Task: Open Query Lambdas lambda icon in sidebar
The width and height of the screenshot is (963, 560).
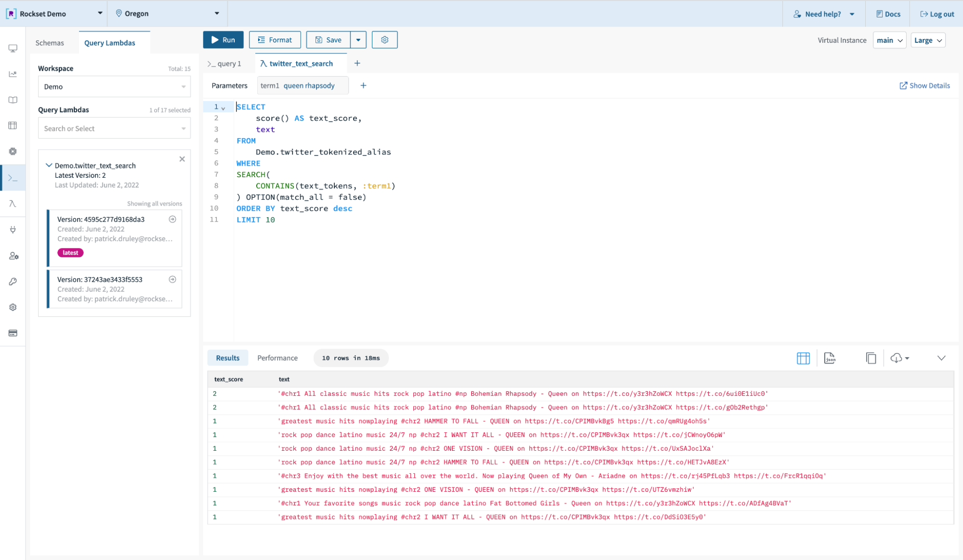Action: pyautogui.click(x=13, y=204)
